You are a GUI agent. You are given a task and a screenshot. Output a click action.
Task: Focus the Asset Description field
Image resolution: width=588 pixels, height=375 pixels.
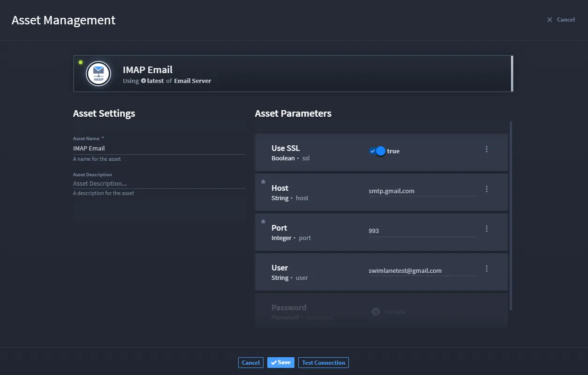click(159, 183)
